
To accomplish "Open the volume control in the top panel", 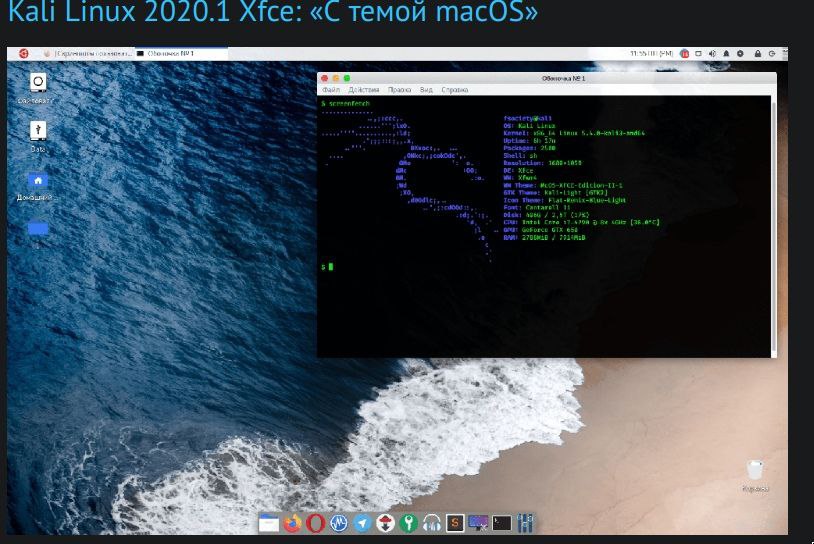I will 712,53.
